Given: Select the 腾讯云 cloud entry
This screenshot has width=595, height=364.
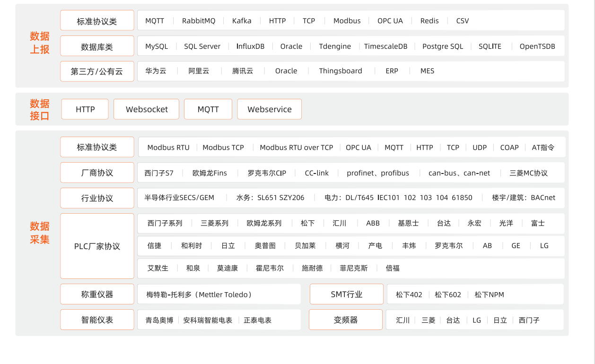Looking at the screenshot, I should pyautogui.click(x=243, y=71).
